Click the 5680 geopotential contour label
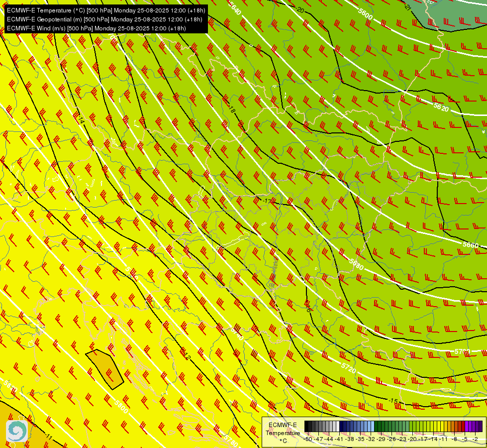This screenshot has width=487, height=448. click(x=356, y=264)
